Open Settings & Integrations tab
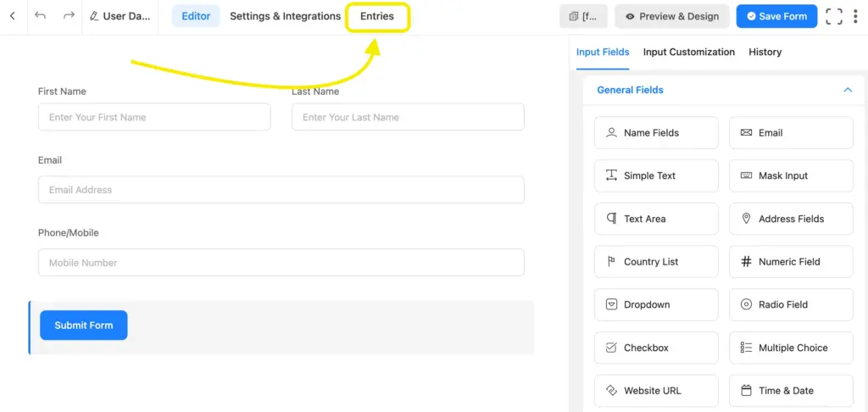Screen dimensions: 868x412 tap(285, 16)
